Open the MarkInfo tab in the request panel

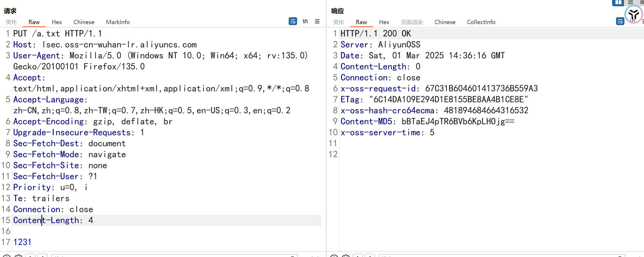click(118, 22)
